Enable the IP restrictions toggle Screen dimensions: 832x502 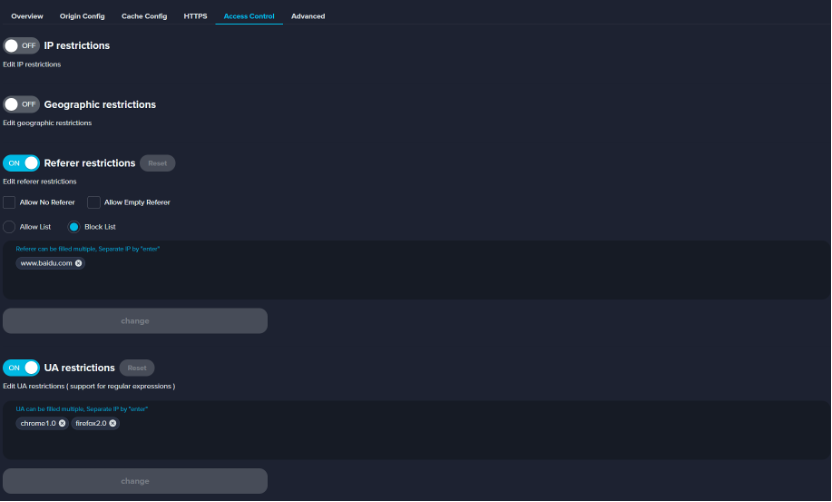[x=21, y=46]
